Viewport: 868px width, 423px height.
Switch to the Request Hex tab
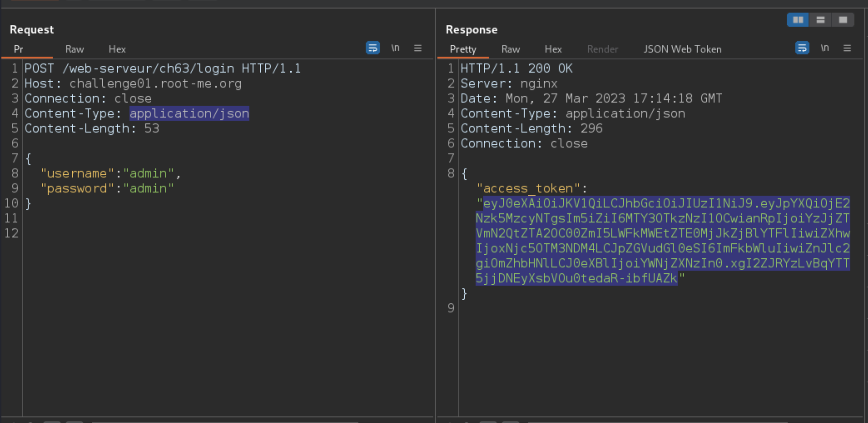117,49
